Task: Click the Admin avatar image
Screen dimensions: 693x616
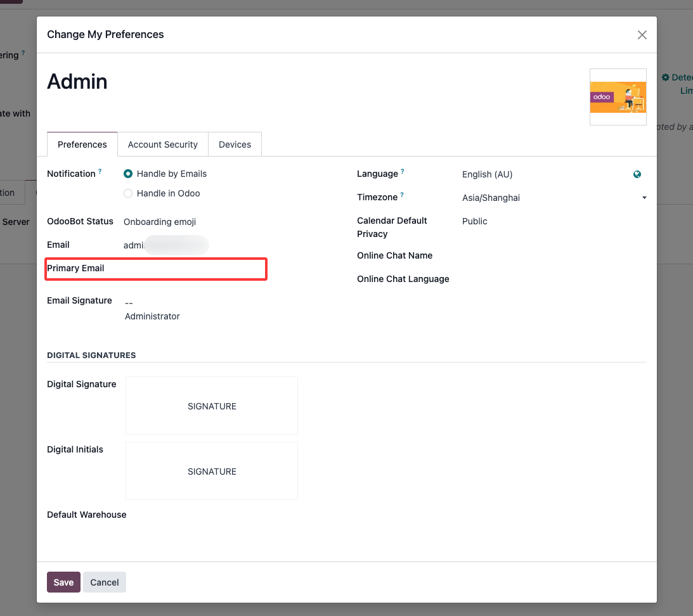Action: pos(618,97)
